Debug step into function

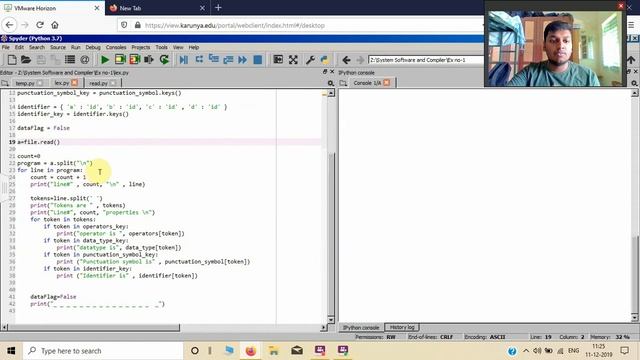(213, 60)
